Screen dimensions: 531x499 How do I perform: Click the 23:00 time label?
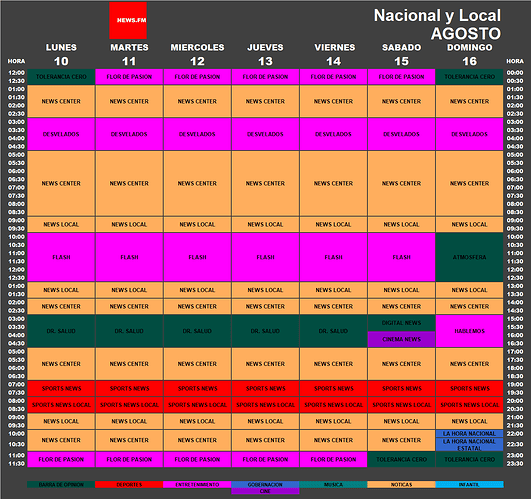pos(515,455)
